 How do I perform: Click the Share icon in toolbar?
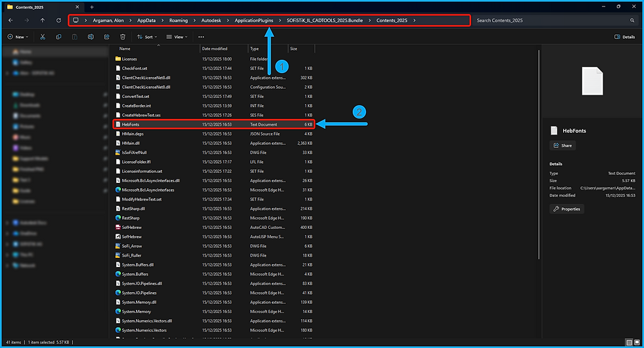pos(106,37)
